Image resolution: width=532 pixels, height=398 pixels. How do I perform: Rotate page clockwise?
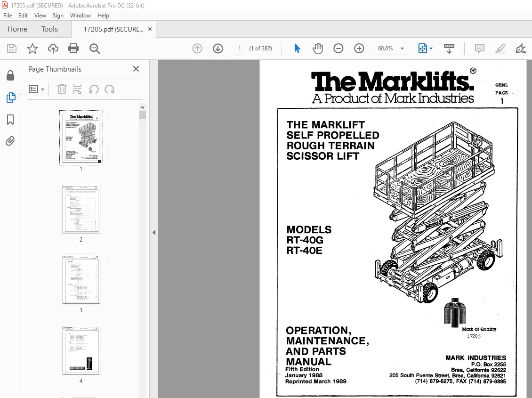pos(110,89)
